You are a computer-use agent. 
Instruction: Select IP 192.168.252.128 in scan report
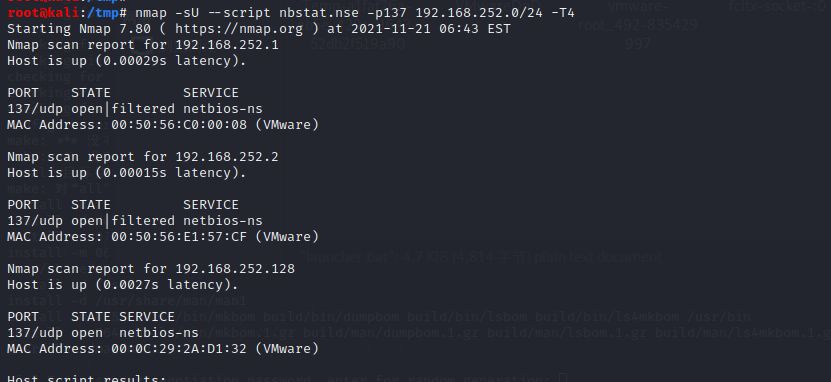coord(235,269)
